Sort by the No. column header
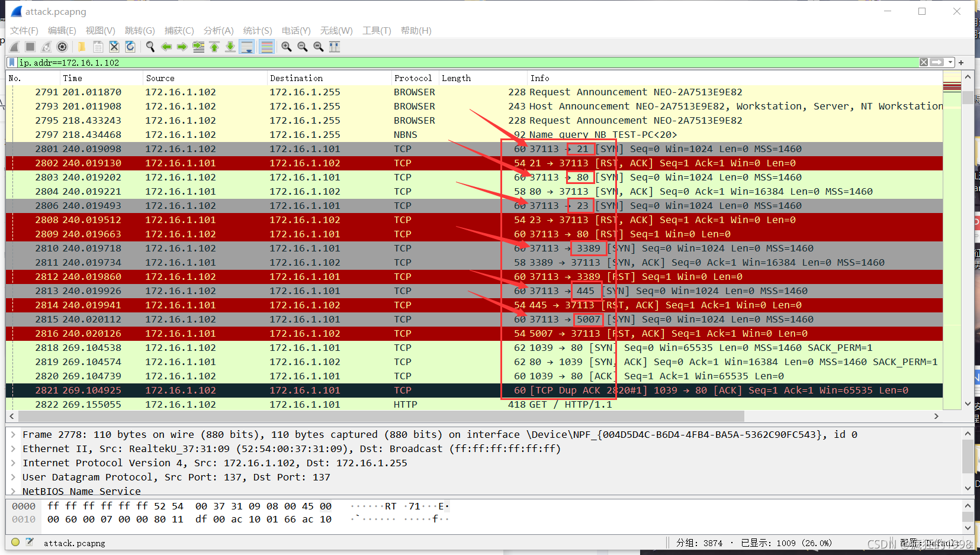Image resolution: width=980 pixels, height=555 pixels. [33, 78]
